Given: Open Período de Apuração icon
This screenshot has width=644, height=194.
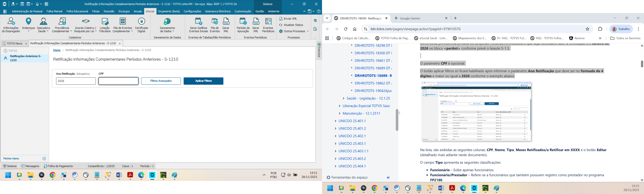Looking at the screenshot, I should coord(243,25).
